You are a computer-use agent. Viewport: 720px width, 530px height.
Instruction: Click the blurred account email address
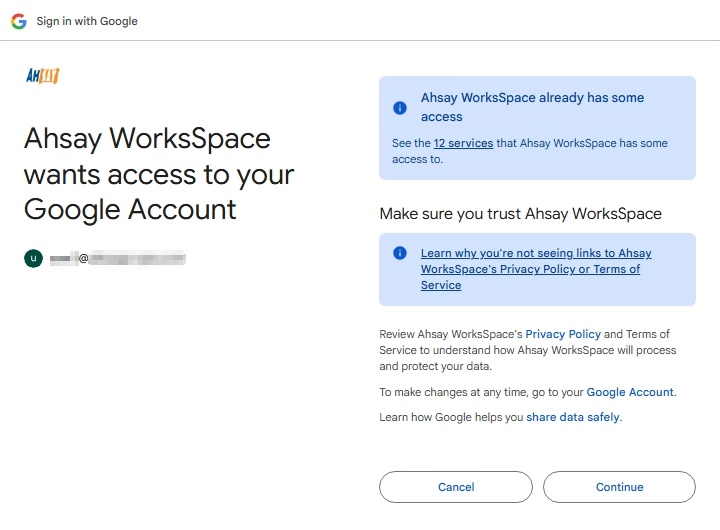(118, 259)
